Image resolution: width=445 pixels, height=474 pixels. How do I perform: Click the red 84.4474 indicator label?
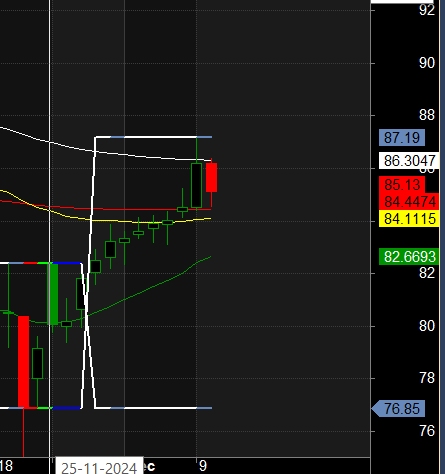(x=409, y=201)
